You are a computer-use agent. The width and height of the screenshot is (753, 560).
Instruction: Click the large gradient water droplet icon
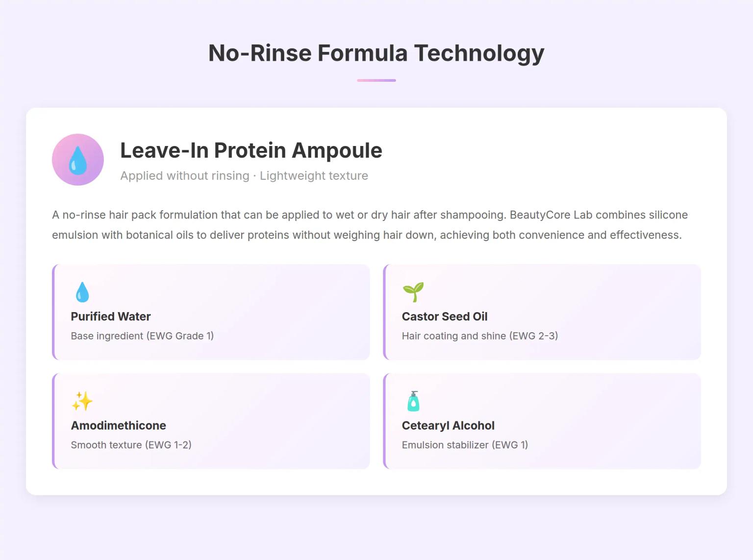coord(78,160)
